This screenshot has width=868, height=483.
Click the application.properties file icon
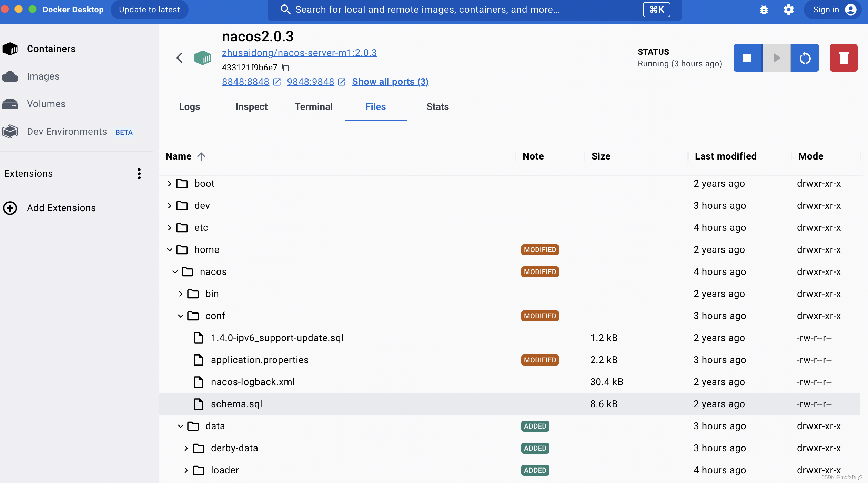click(x=199, y=360)
